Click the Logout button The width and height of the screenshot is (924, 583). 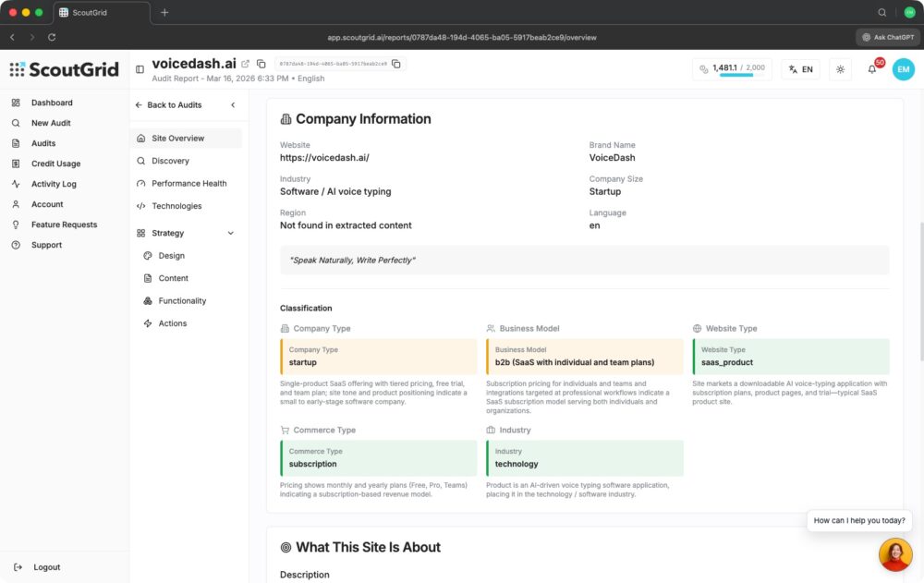click(46, 567)
